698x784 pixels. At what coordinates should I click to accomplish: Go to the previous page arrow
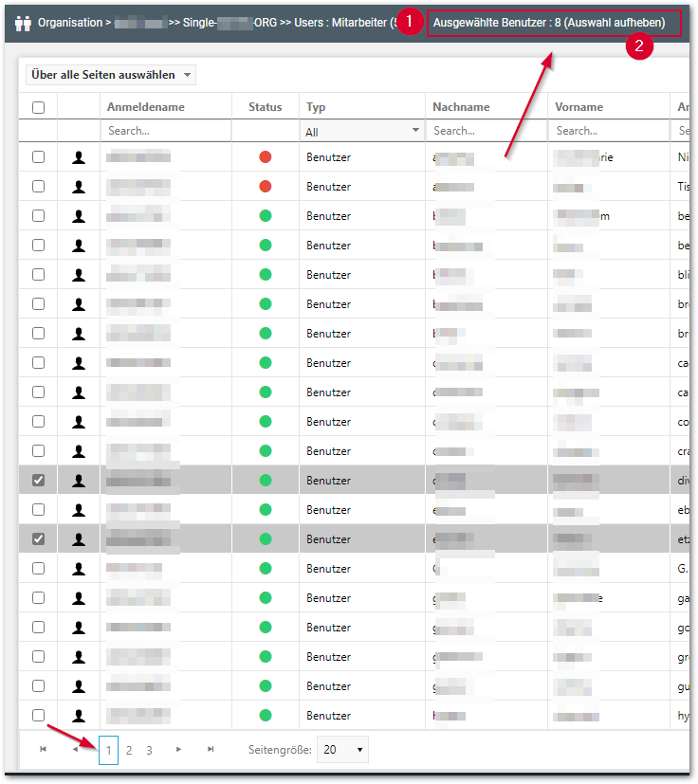75,749
